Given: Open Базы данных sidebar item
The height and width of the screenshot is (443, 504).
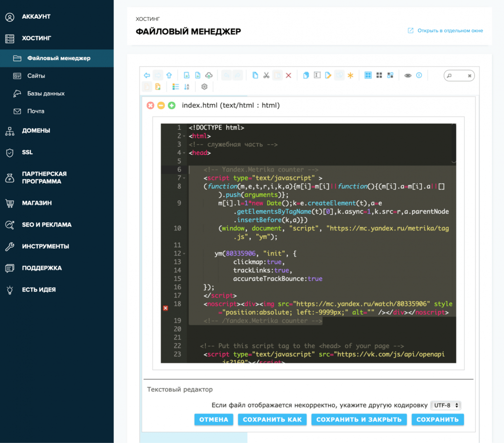Looking at the screenshot, I should (x=46, y=94).
